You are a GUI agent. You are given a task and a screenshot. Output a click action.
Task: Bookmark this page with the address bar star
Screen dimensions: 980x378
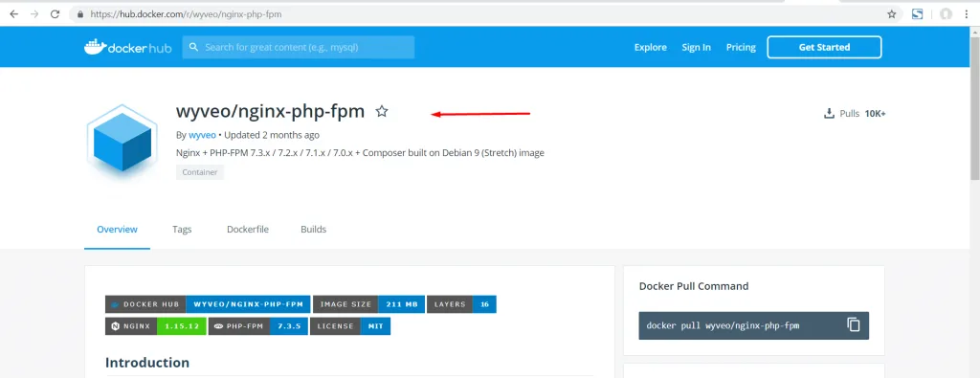tap(892, 13)
